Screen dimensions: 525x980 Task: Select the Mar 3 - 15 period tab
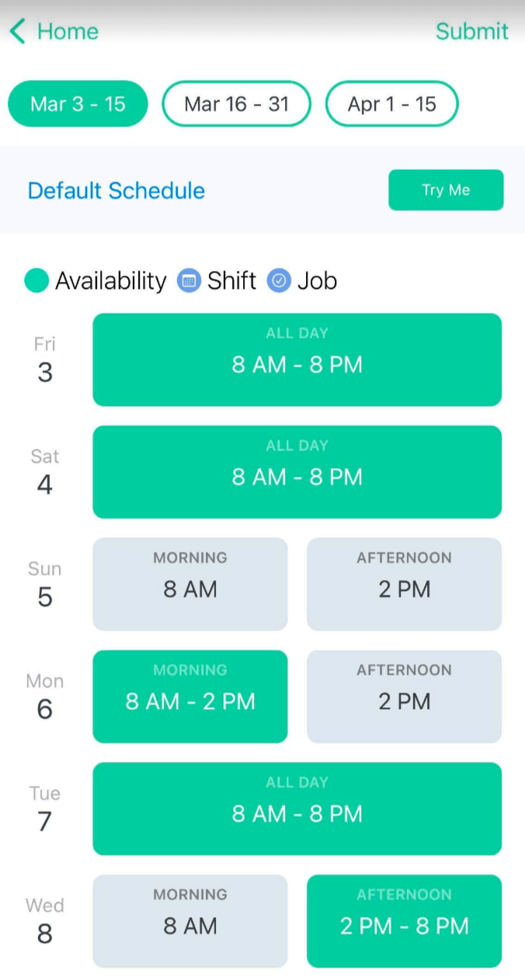click(78, 104)
